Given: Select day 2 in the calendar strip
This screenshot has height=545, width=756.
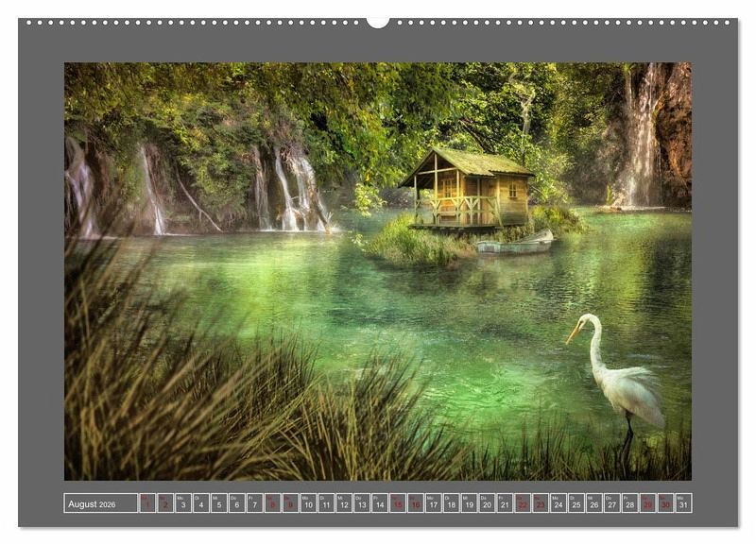Looking at the screenshot, I should (165, 502).
